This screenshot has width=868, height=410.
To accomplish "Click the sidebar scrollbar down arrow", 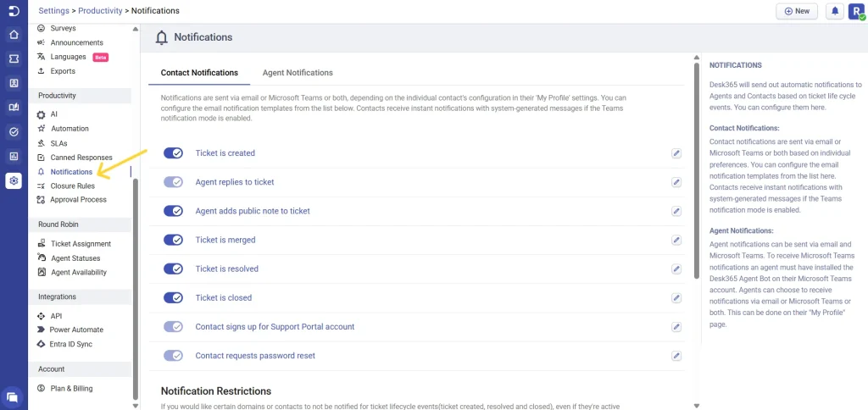I will pyautogui.click(x=136, y=405).
